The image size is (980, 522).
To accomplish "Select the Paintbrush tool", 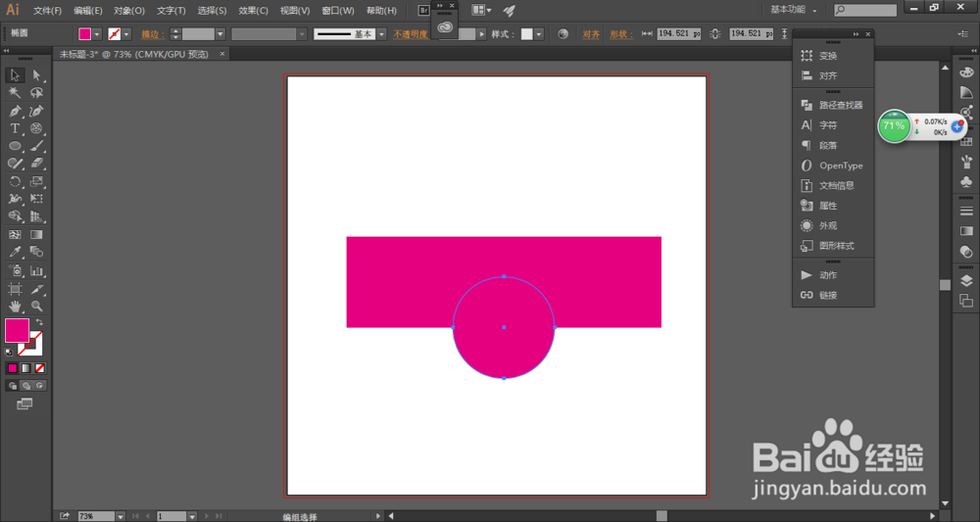I will [37, 146].
